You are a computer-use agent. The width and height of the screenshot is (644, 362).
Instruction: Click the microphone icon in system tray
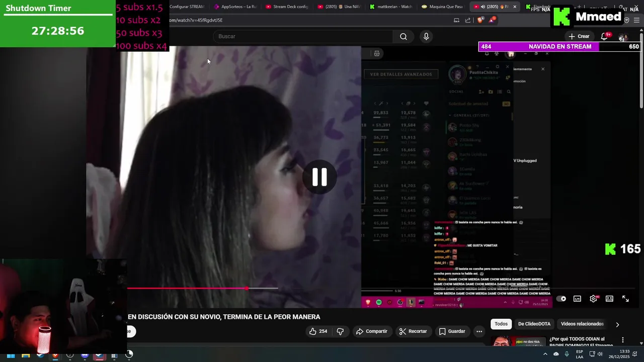(x=567, y=354)
